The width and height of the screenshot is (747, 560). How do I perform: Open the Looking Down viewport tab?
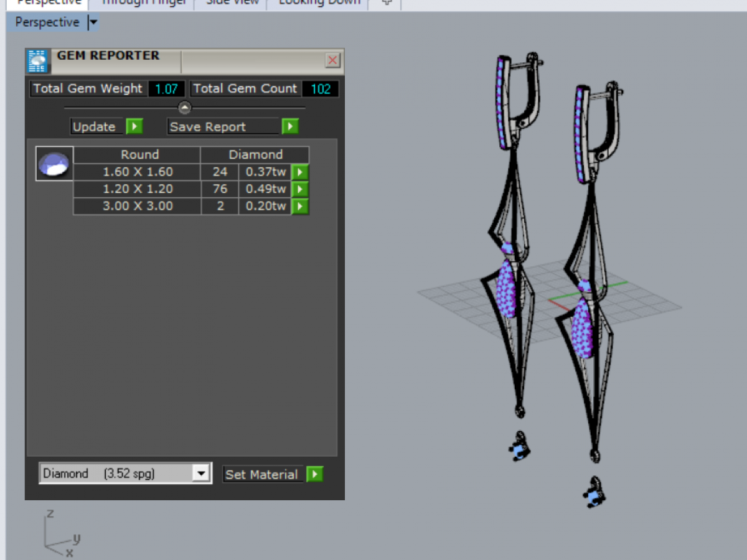click(319, 2)
